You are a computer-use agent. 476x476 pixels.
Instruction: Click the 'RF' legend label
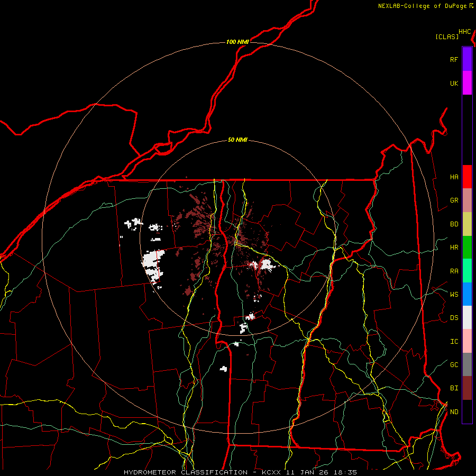(454, 59)
